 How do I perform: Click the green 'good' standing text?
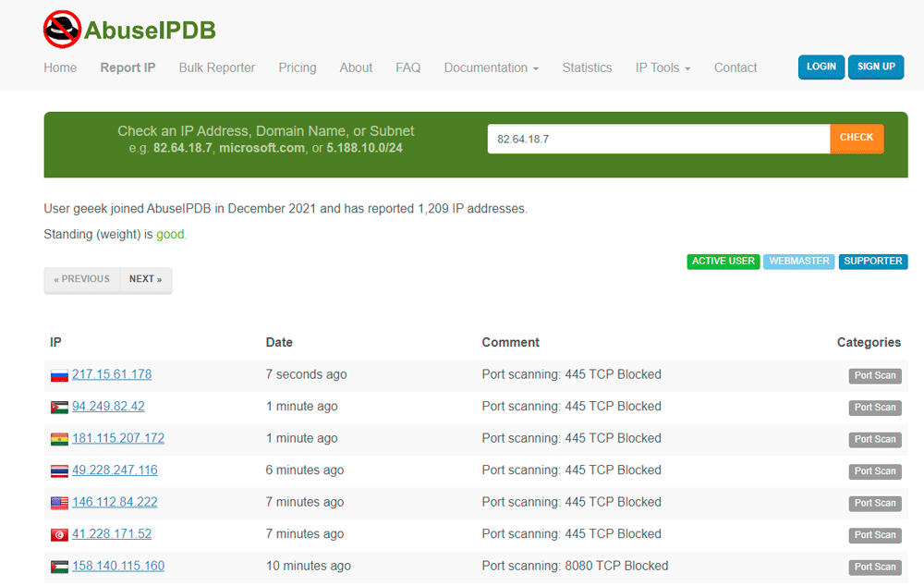tap(170, 235)
